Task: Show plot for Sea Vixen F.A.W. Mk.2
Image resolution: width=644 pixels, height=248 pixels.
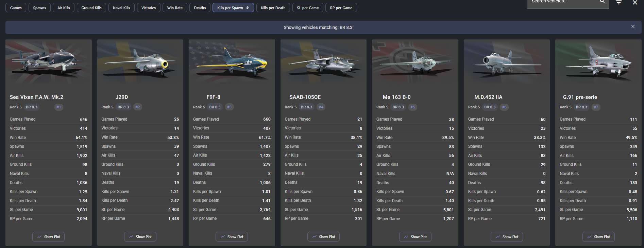Action: [49, 237]
